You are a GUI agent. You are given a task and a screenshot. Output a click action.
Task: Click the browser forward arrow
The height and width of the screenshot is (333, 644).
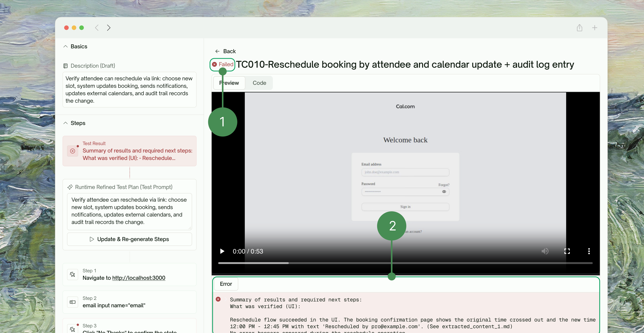coord(109,28)
